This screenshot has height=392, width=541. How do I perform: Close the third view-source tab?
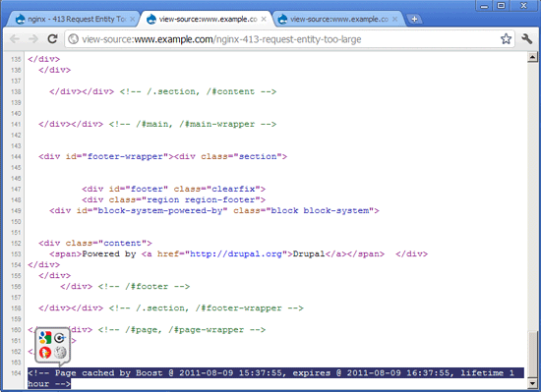click(x=395, y=20)
